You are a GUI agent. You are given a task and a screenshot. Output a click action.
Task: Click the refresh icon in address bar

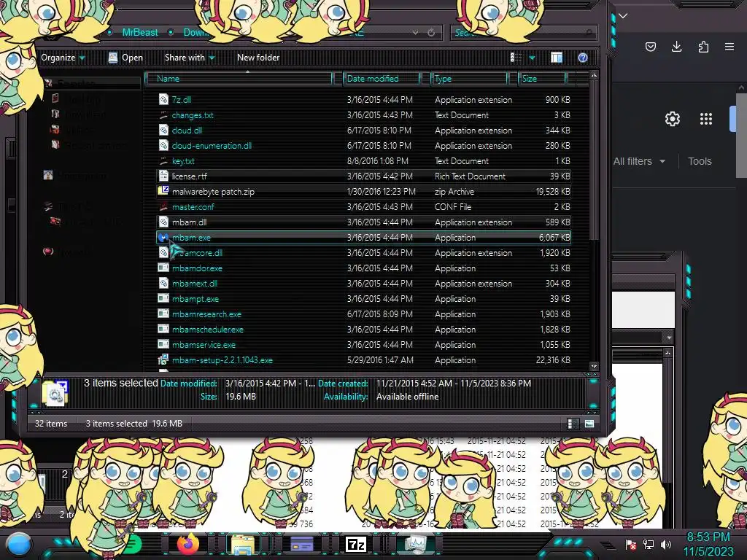tap(431, 32)
